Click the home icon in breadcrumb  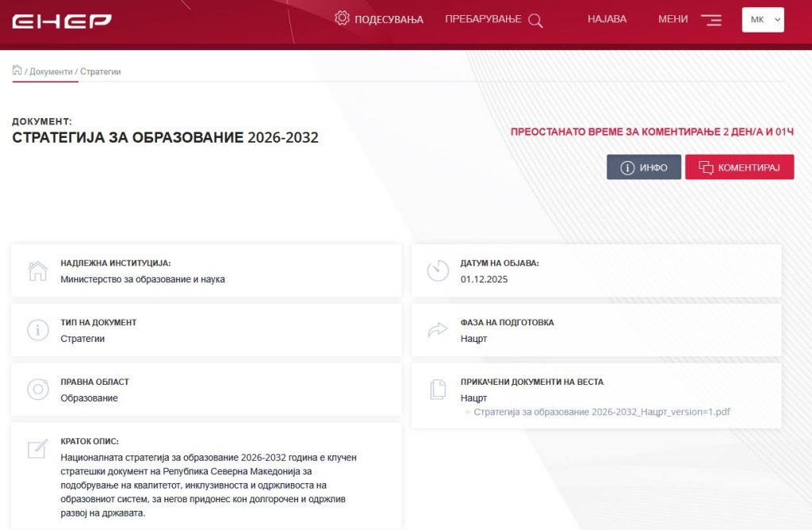point(17,70)
